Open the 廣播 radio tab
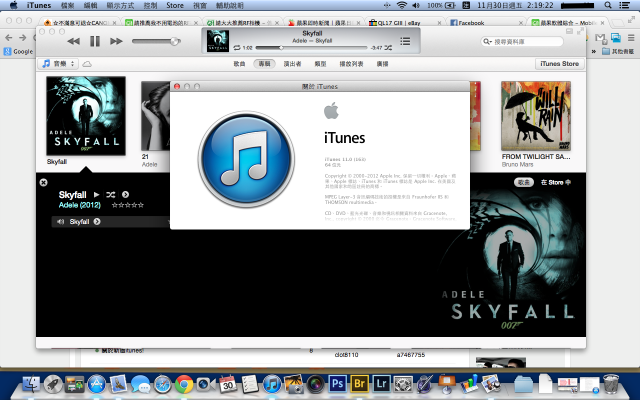The image size is (640, 400). click(x=382, y=64)
